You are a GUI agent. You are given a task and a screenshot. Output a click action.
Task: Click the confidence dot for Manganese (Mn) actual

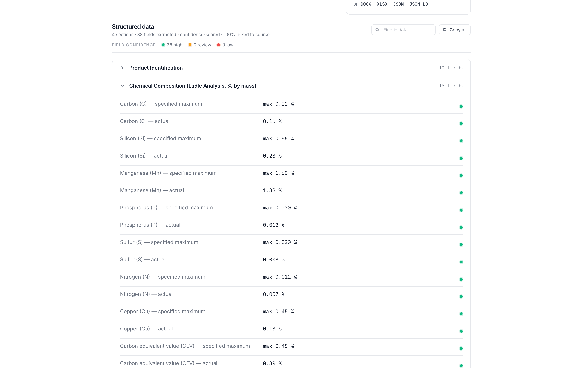click(461, 193)
